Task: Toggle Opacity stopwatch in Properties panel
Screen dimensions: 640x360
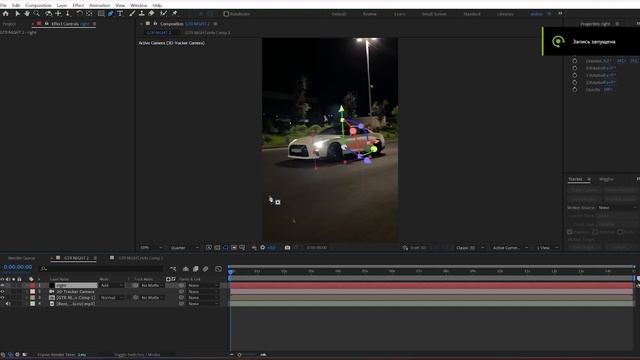Action: 575,89
